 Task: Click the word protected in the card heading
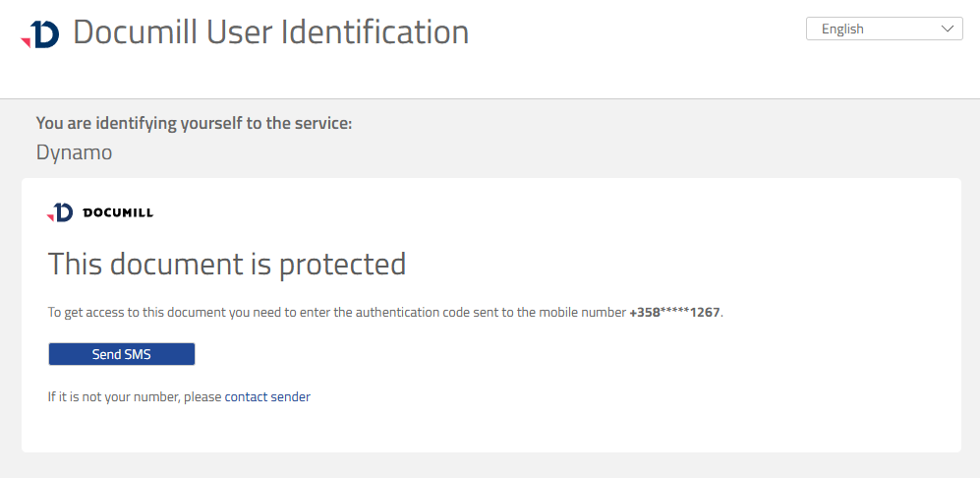(342, 264)
